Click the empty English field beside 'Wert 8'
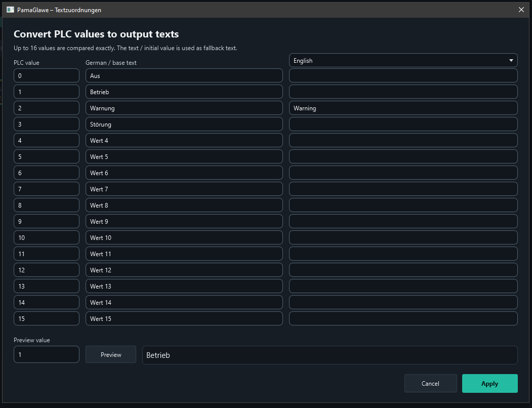 403,205
